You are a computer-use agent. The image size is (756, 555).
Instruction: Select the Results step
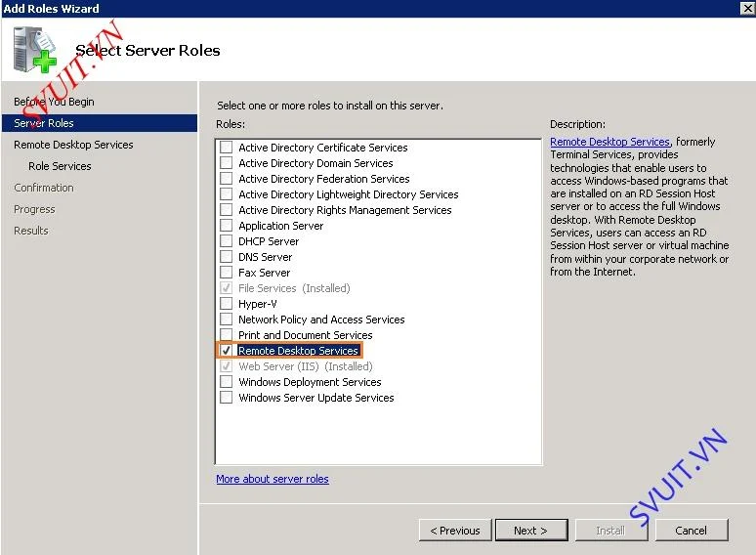(31, 231)
